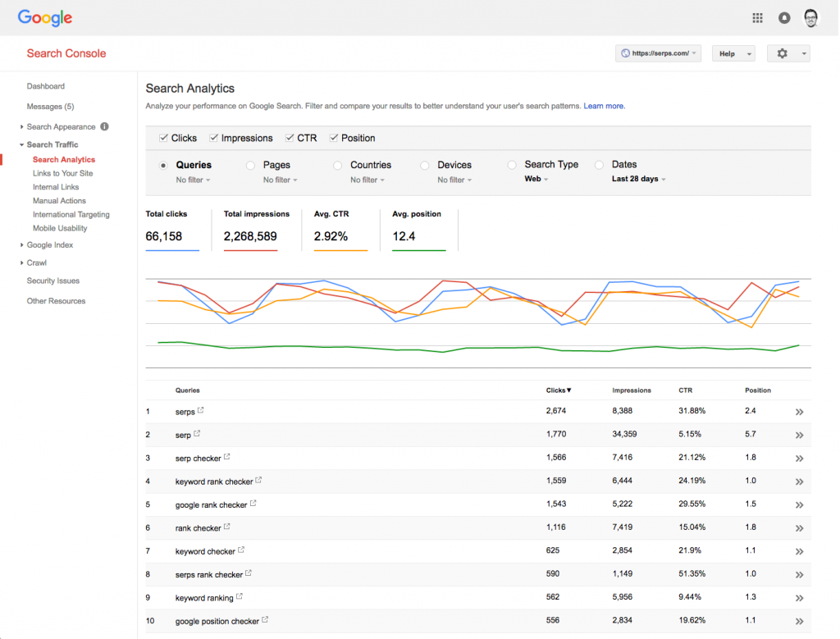This screenshot has width=840, height=639.
Task: Sort the table by the Clicks column header
Action: 558,390
